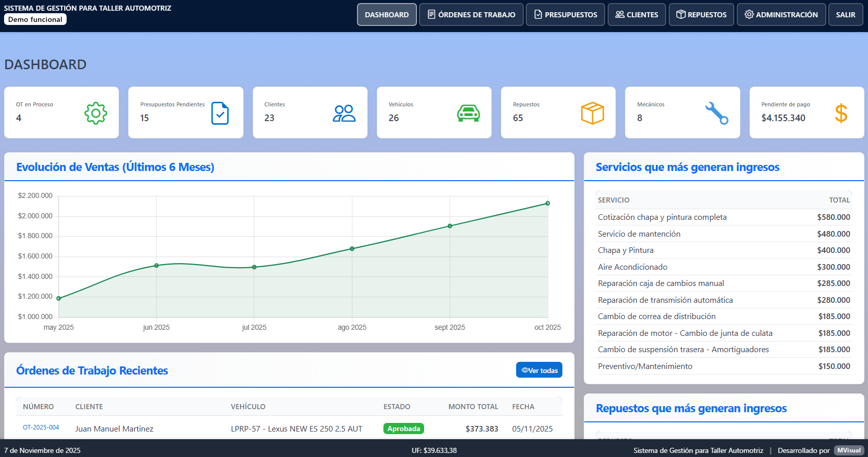Open the Presupuestos menu item
This screenshot has width=868, height=457.
click(x=565, y=15)
